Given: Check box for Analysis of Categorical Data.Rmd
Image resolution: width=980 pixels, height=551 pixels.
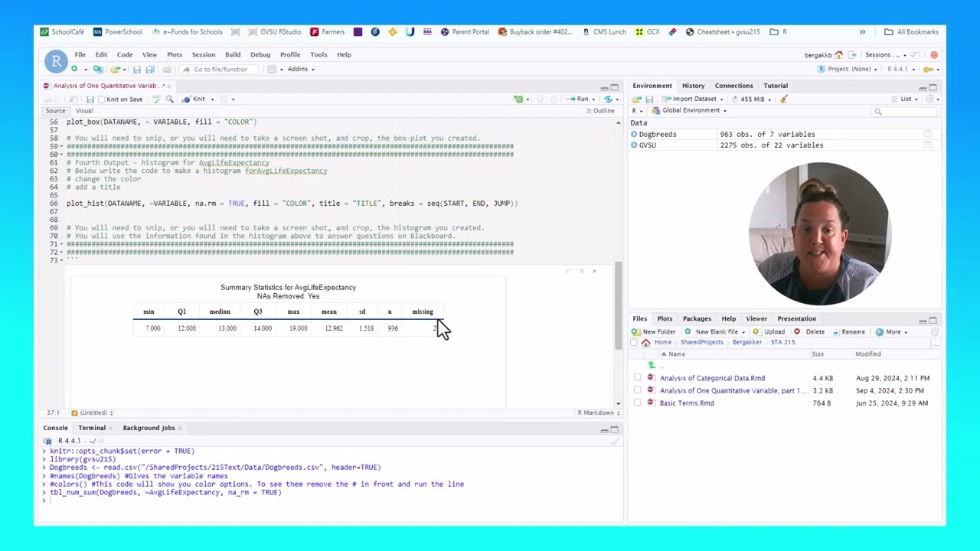Looking at the screenshot, I should click(x=638, y=378).
